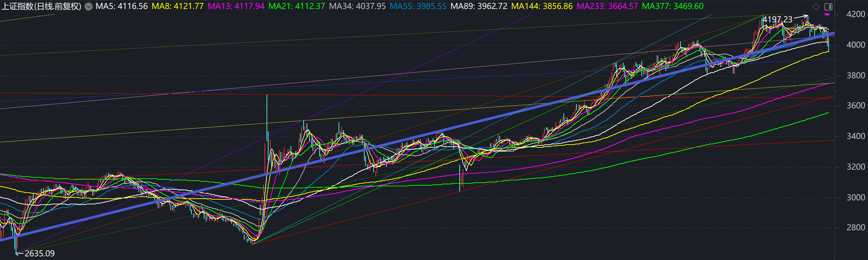This screenshot has height=260, width=868.
Task: Select the 上证指数(日线.前复权) chart title
Action: (x=41, y=6)
